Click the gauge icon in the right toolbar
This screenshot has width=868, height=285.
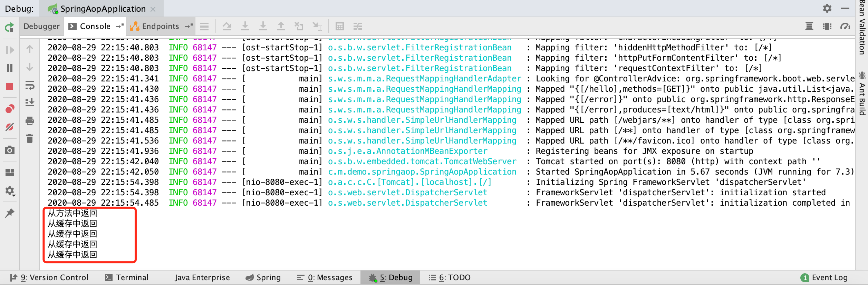point(845,26)
